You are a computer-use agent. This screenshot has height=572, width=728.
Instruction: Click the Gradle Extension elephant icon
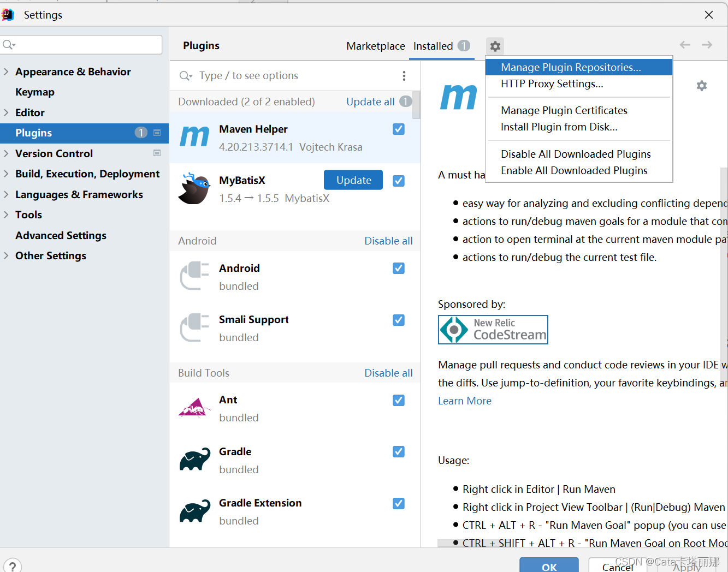tap(194, 511)
